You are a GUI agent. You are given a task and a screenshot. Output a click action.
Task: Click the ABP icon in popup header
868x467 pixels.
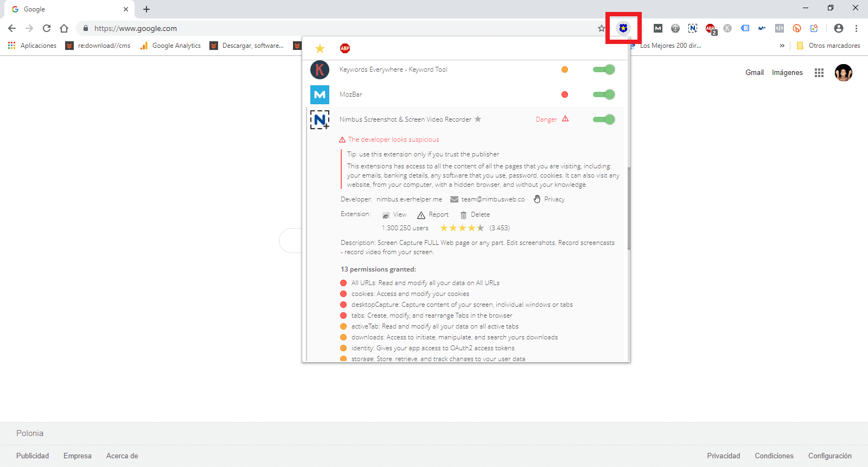point(345,48)
